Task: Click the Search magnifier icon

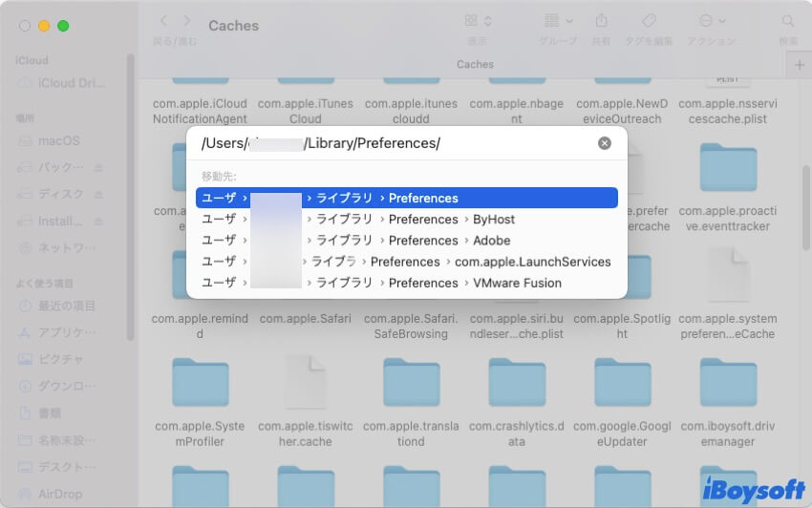Action: coord(788,21)
